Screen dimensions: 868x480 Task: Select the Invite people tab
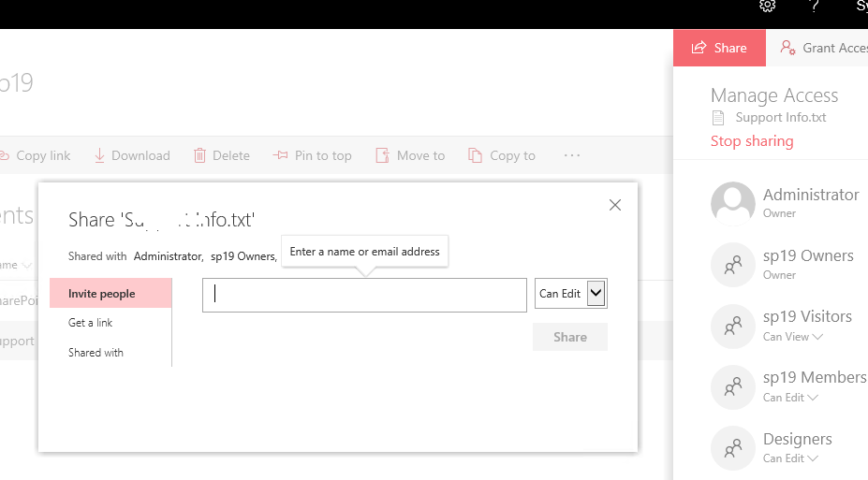click(102, 294)
